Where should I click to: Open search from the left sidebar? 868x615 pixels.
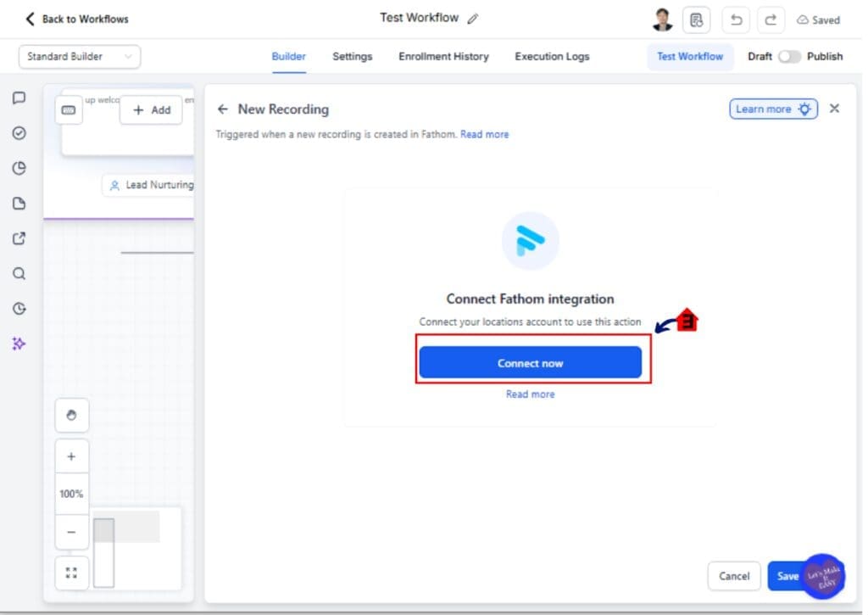[x=19, y=273]
